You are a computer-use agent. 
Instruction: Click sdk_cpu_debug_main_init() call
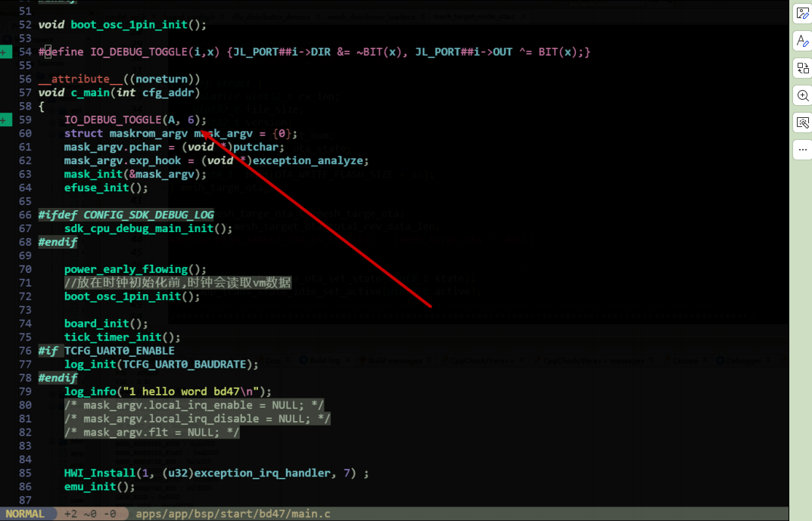tap(148, 228)
